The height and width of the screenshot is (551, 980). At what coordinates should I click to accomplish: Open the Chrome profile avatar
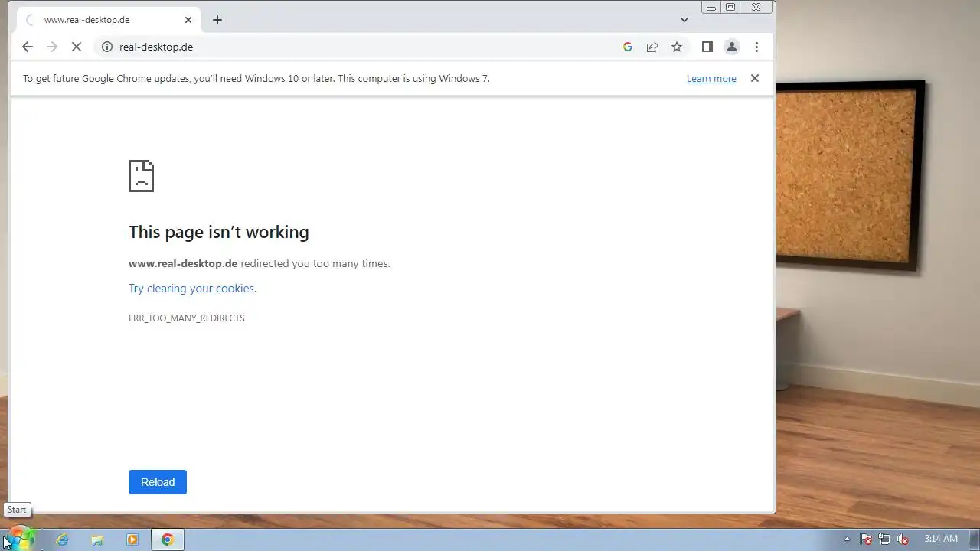click(x=732, y=47)
